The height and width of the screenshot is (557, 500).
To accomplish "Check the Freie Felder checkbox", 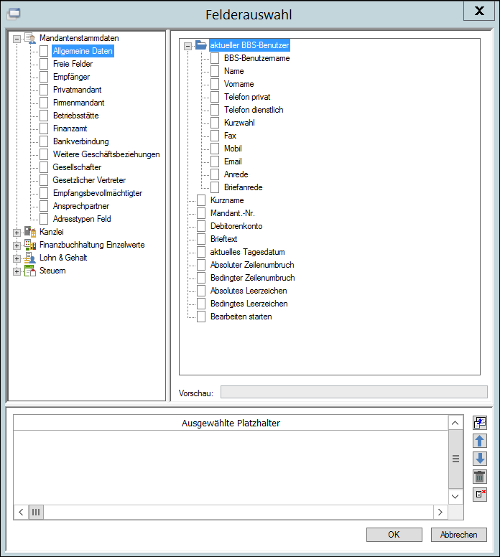I will pos(44,64).
